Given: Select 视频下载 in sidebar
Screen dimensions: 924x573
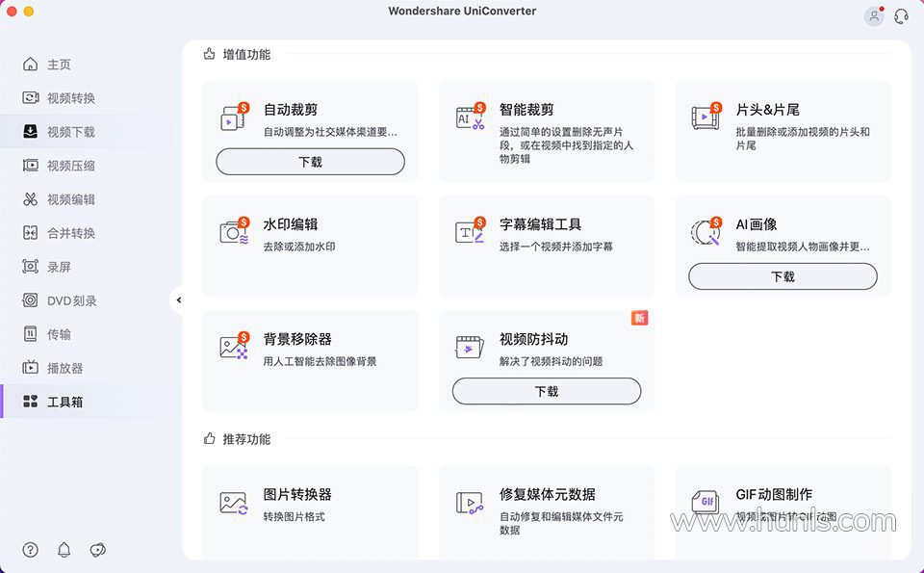Looking at the screenshot, I should [x=71, y=132].
